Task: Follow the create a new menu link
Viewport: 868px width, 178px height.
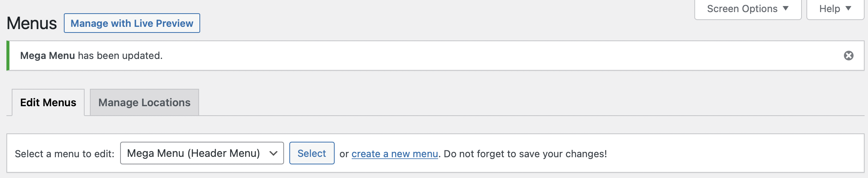Action: (x=395, y=154)
